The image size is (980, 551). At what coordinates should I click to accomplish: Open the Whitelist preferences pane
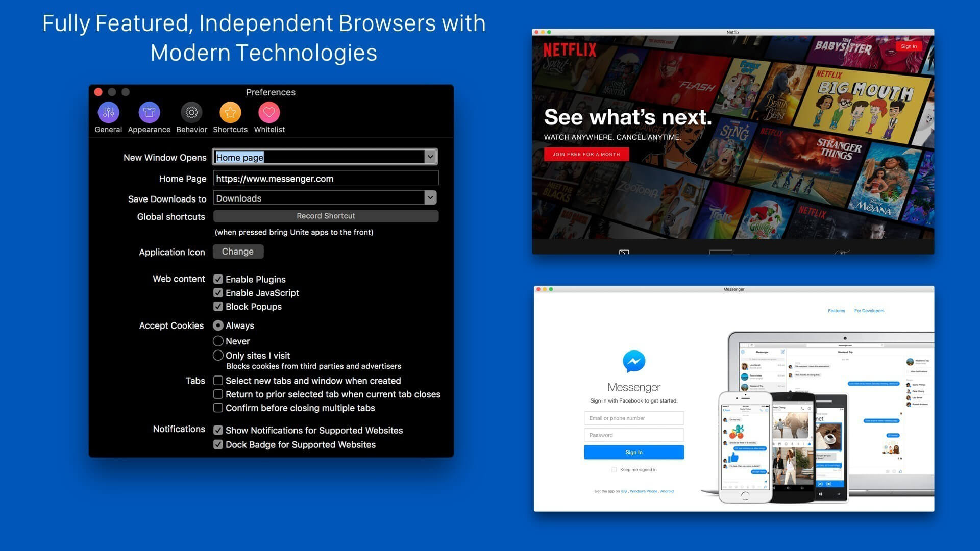pyautogui.click(x=269, y=112)
